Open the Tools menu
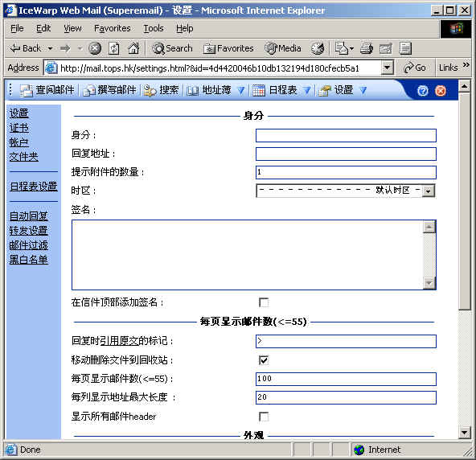 [x=154, y=28]
